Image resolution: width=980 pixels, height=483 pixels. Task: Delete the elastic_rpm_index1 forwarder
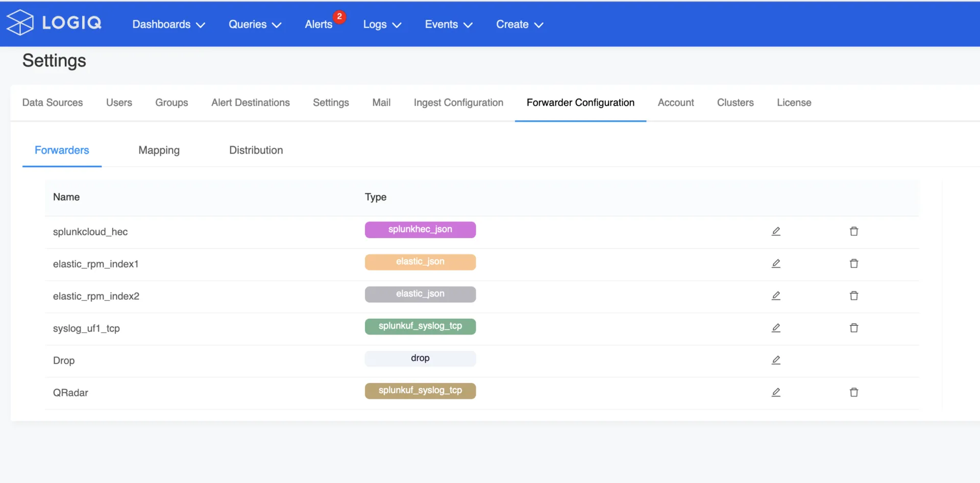[x=854, y=264]
